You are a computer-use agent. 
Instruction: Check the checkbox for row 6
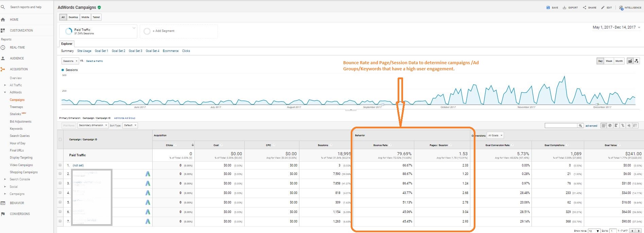[60, 212]
